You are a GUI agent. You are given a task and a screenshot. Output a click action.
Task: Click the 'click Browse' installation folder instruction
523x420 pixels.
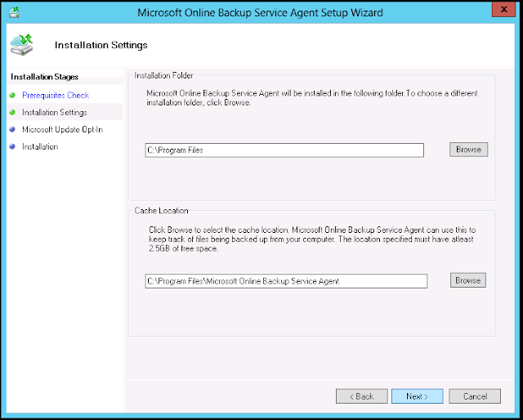point(312,98)
